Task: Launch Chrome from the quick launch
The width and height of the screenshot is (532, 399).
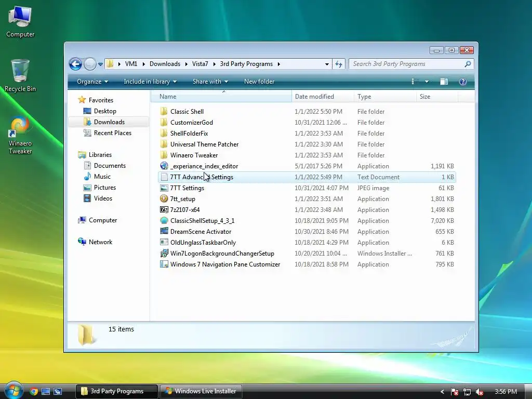Action: tap(34, 391)
